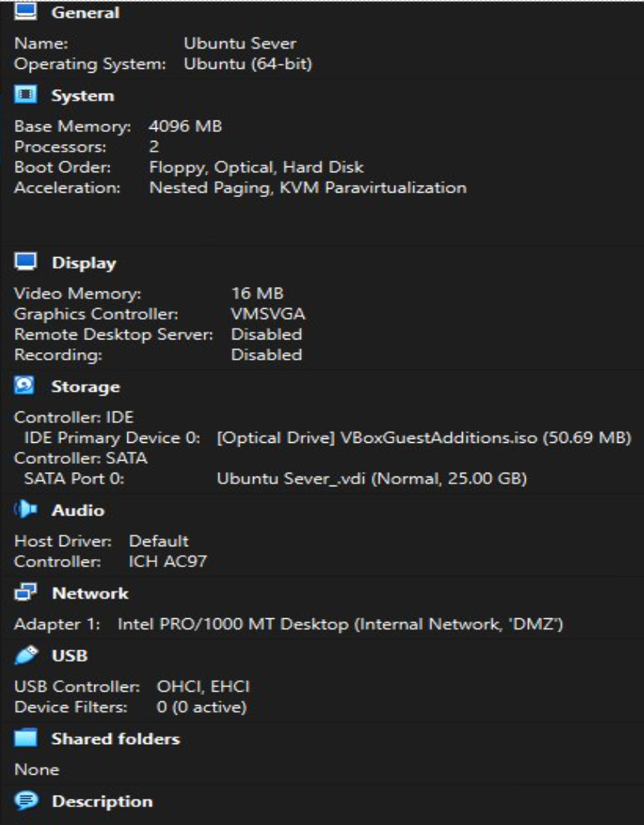
Task: Click the General section monitor icon
Action: pos(25,13)
